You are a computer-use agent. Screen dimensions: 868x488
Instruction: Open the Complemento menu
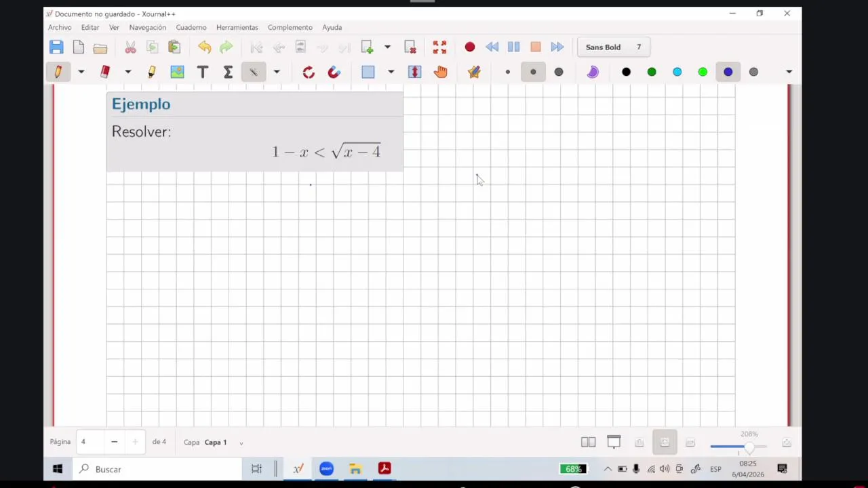[290, 27]
